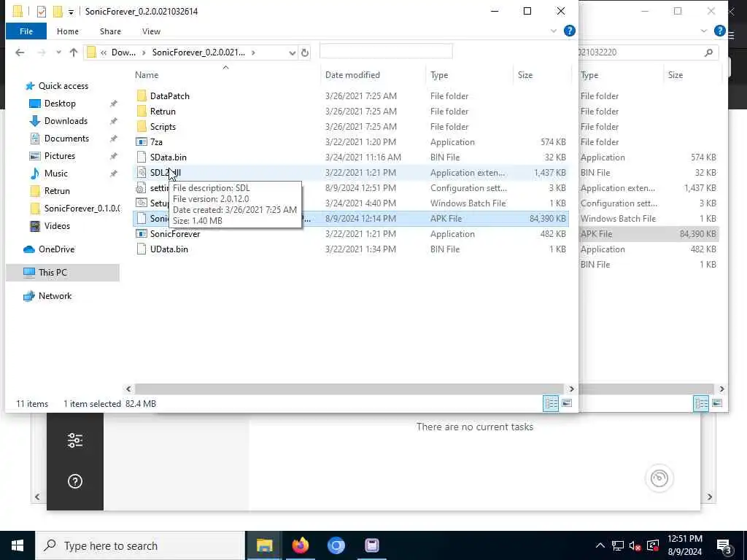Open the help icon in dark sidebar
Screen dimensions: 747x560
[75, 481]
